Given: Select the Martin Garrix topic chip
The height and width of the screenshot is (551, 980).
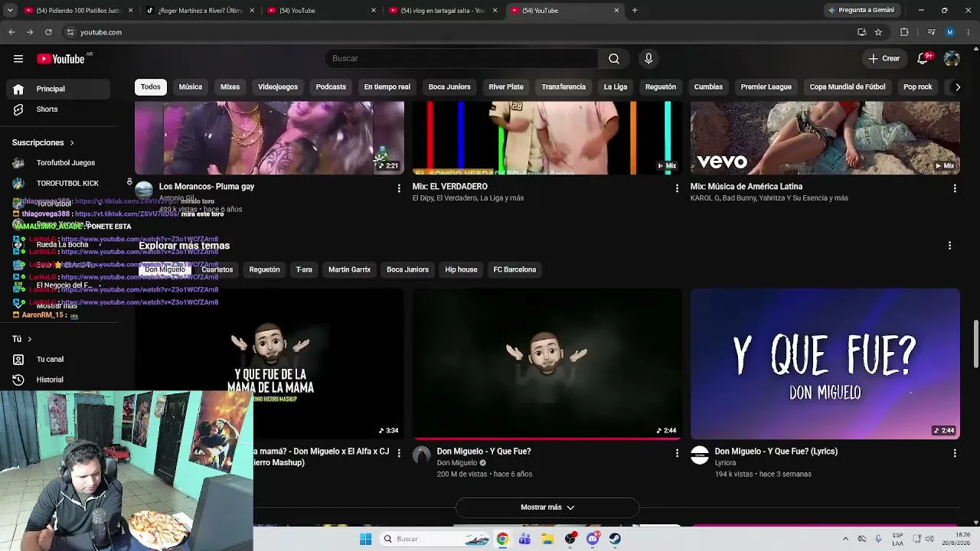Looking at the screenshot, I should point(349,269).
